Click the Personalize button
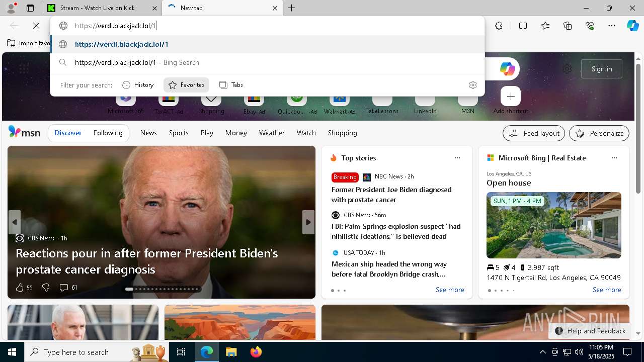The image size is (644, 362). [599, 133]
